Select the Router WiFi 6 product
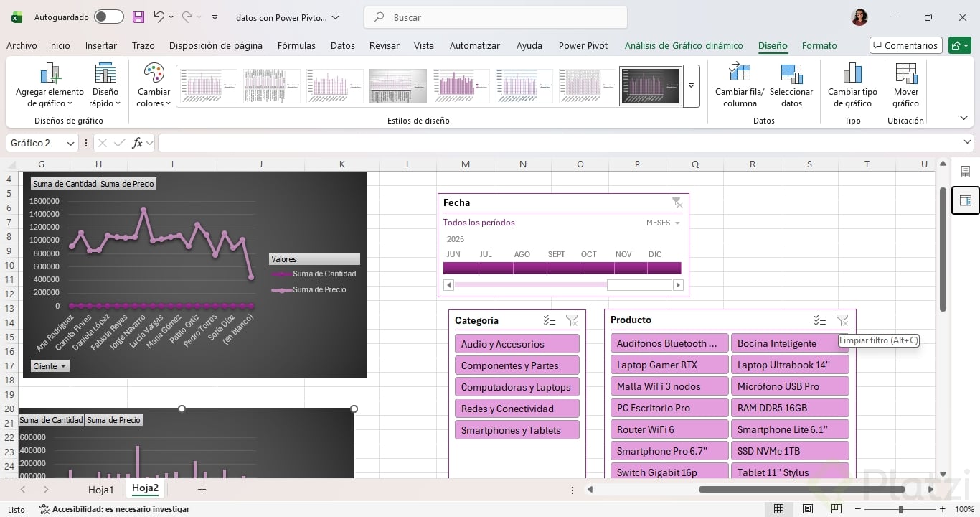Image resolution: width=980 pixels, height=517 pixels. (x=669, y=429)
